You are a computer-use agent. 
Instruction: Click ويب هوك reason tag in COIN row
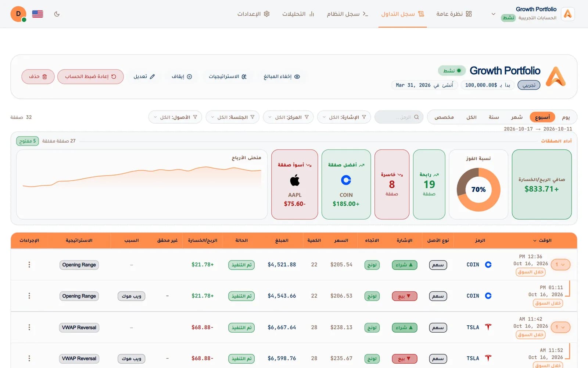pos(132,296)
